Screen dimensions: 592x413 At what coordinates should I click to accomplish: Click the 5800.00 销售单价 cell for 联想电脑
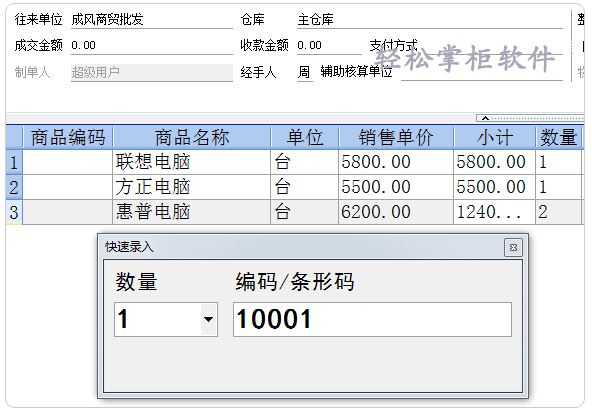[396, 162]
